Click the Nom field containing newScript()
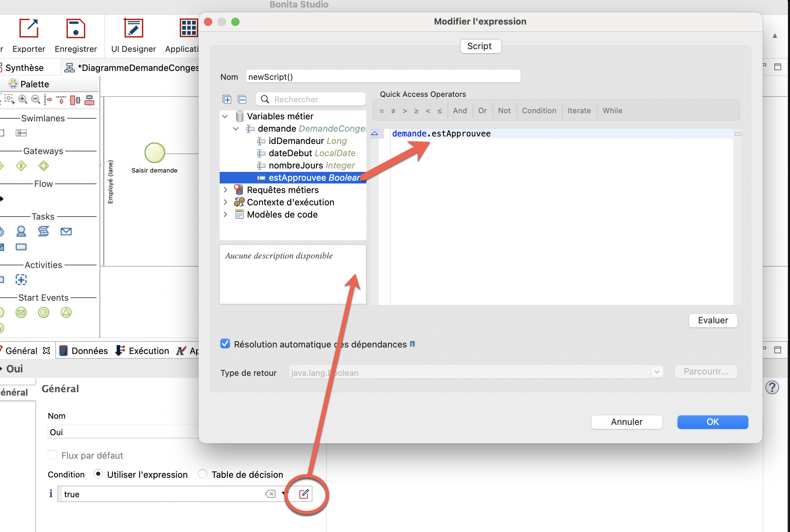Image resolution: width=790 pixels, height=532 pixels. click(x=383, y=76)
